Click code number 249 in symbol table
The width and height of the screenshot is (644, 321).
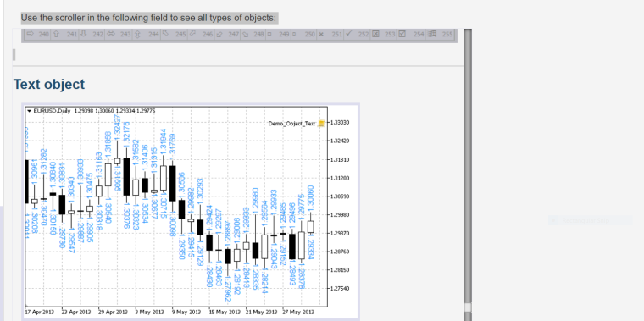tap(284, 35)
